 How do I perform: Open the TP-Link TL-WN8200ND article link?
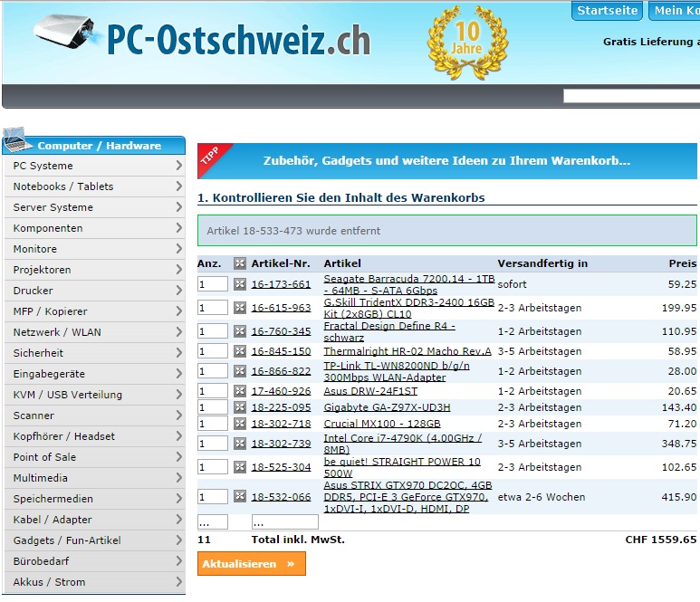(397, 371)
